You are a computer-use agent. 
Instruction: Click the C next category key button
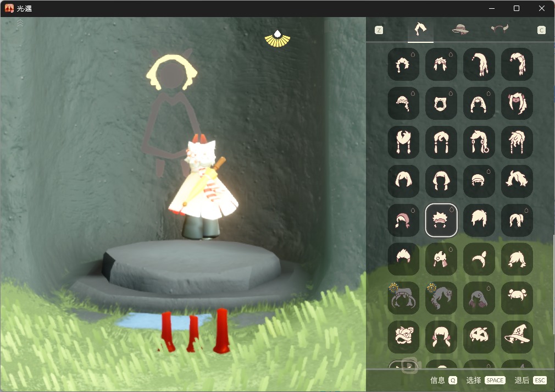(x=541, y=30)
